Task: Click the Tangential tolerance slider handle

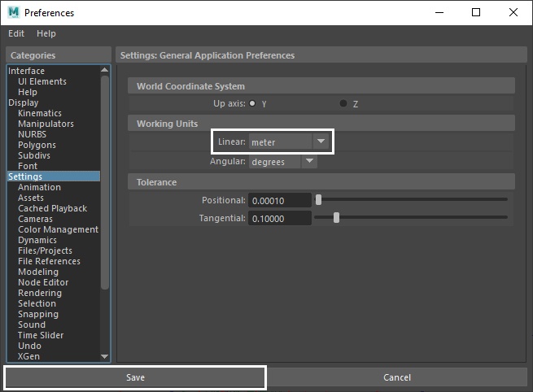Action: pos(336,218)
